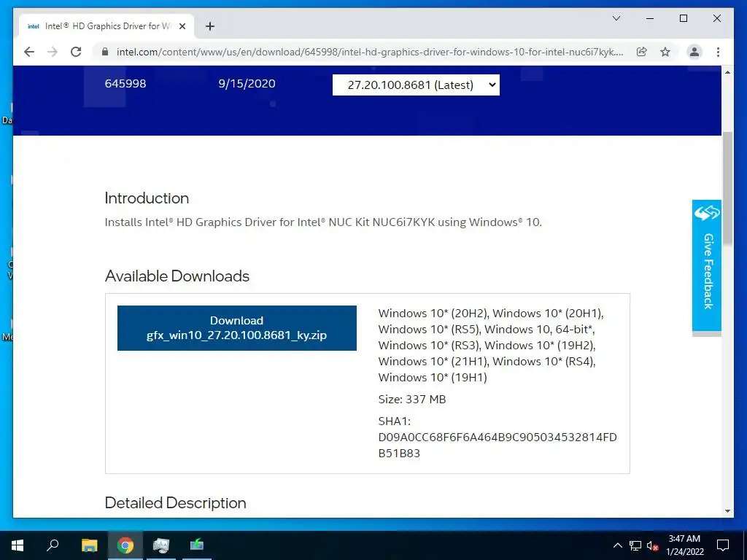Click the Introduction heading
Viewport: 747px width, 560px height.
coord(147,198)
